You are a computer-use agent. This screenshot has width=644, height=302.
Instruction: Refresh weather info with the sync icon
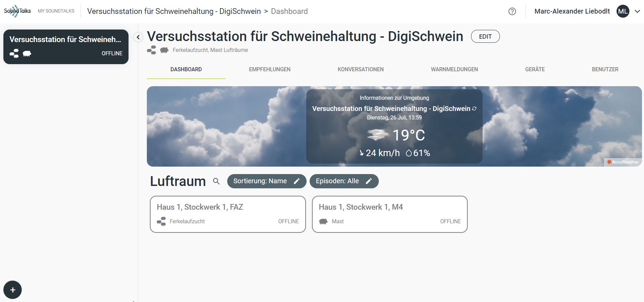474,109
